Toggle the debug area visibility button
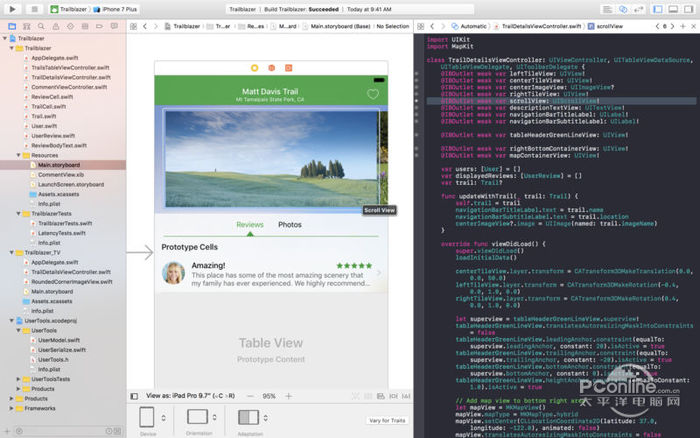The height and width of the screenshot is (438, 700). pyautogui.click(x=673, y=9)
